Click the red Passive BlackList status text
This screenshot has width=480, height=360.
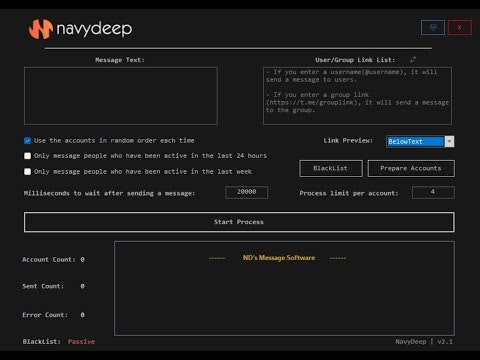[81, 342]
